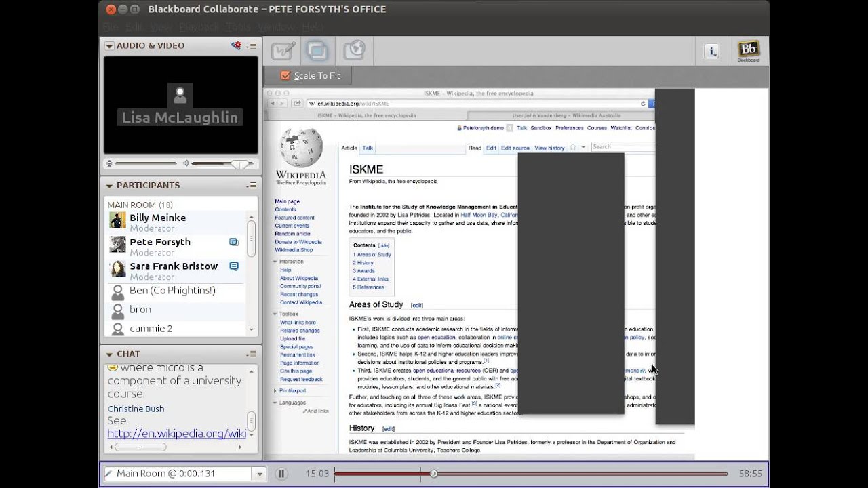This screenshot has height=488, width=868.
Task: Open Peteforsyth demo user link
Action: [x=483, y=127]
